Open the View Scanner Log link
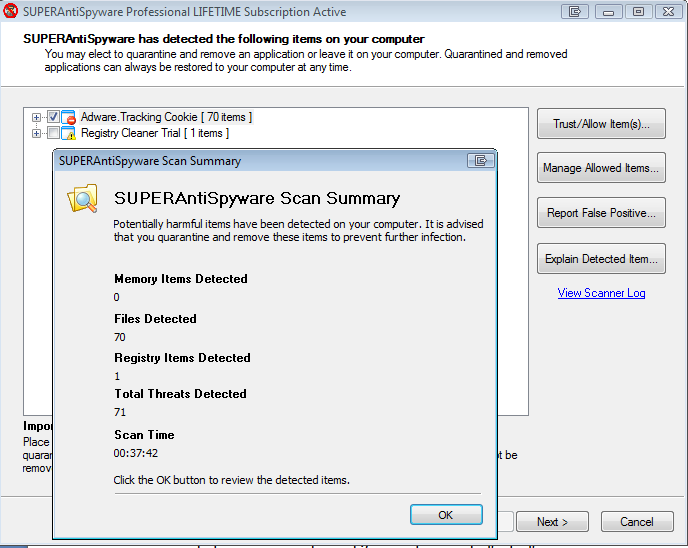Image resolution: width=688 pixels, height=548 pixels. 601,293
